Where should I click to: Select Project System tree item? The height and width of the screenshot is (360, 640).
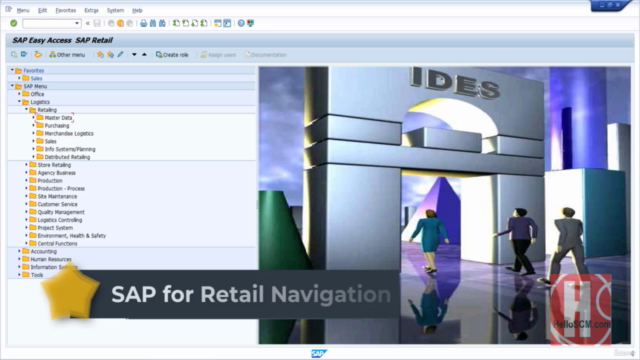pos(55,228)
